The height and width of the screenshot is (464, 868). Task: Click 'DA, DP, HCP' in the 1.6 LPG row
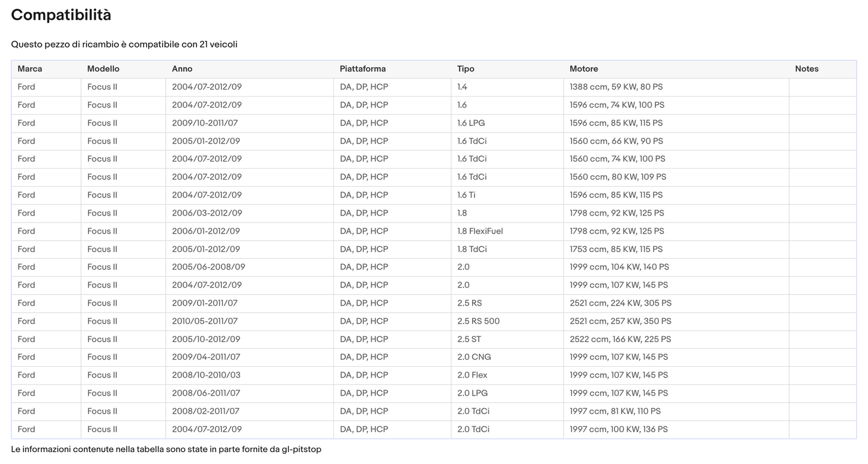[364, 123]
